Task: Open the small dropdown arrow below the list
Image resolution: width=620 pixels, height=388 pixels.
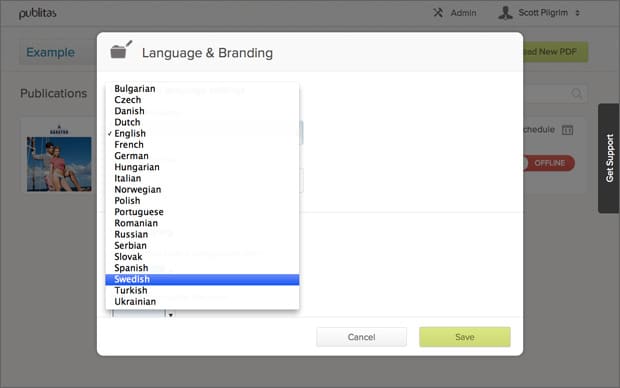Action: pyautogui.click(x=170, y=315)
